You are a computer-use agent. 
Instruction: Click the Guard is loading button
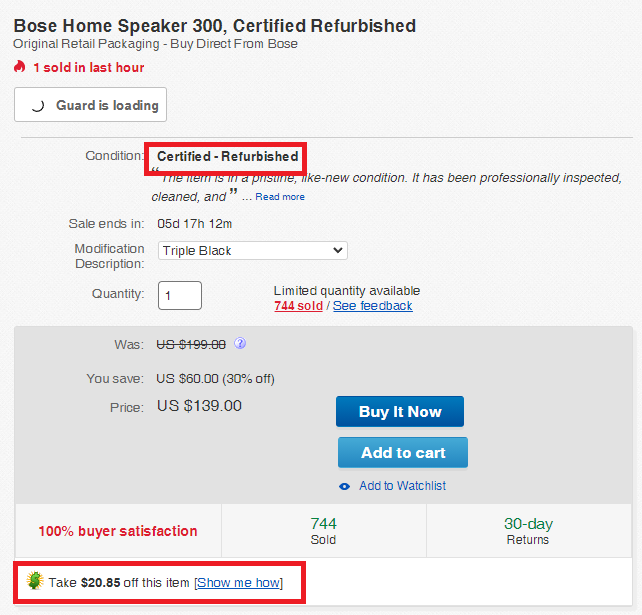tap(90, 104)
